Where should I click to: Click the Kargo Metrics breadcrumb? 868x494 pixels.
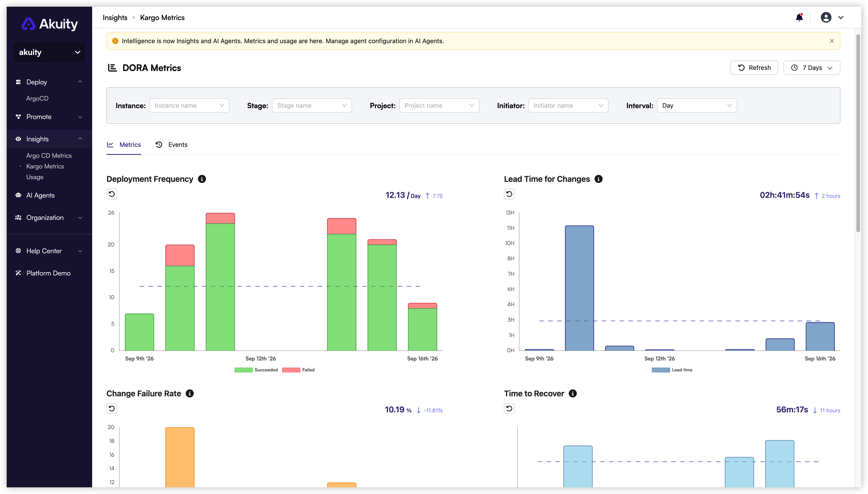[162, 18]
